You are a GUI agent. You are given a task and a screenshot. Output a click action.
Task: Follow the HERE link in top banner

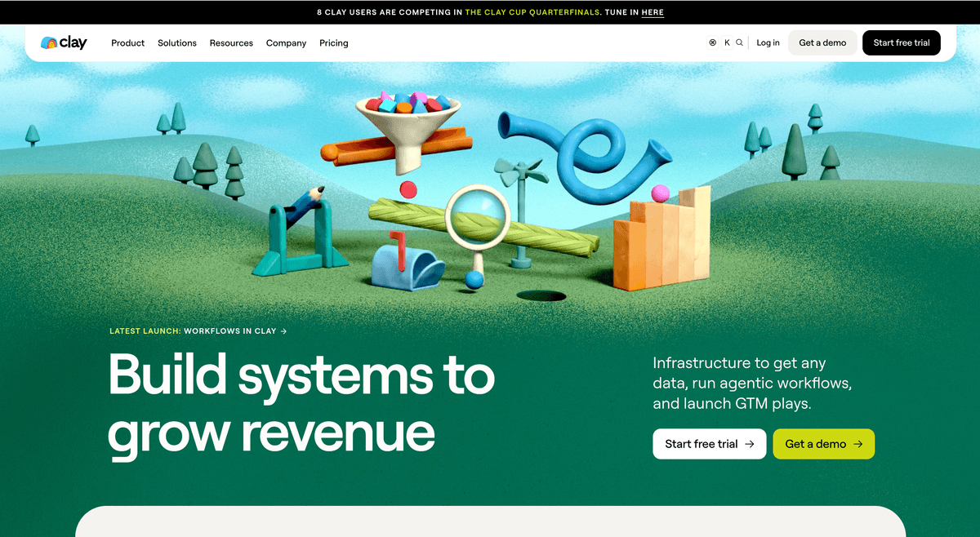click(x=653, y=12)
